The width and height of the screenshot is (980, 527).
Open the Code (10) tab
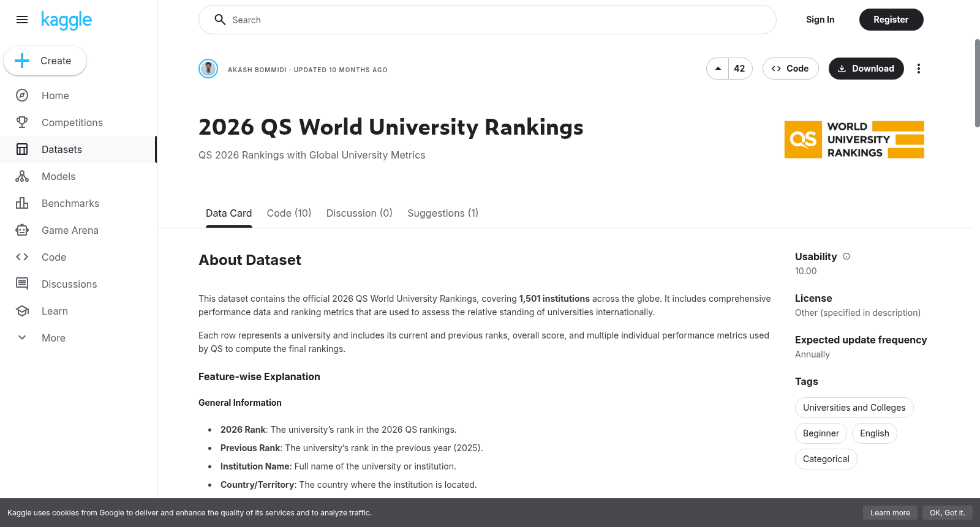pos(289,213)
